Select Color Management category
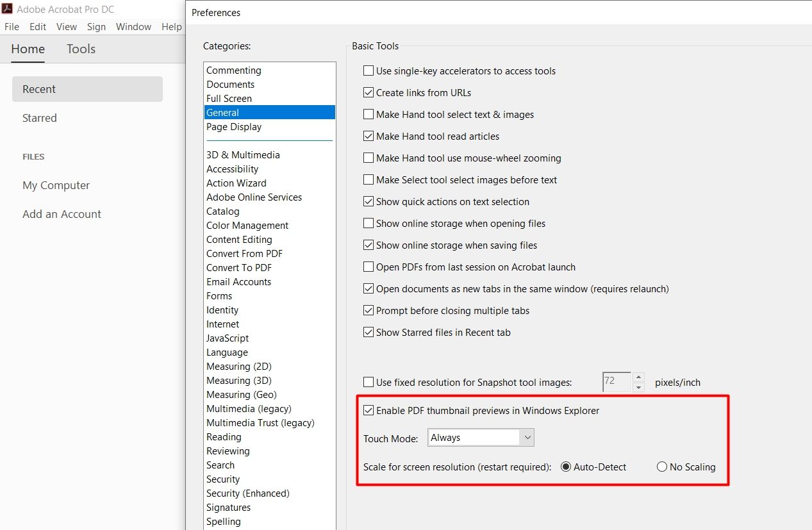Image resolution: width=812 pixels, height=530 pixels. click(x=270, y=226)
